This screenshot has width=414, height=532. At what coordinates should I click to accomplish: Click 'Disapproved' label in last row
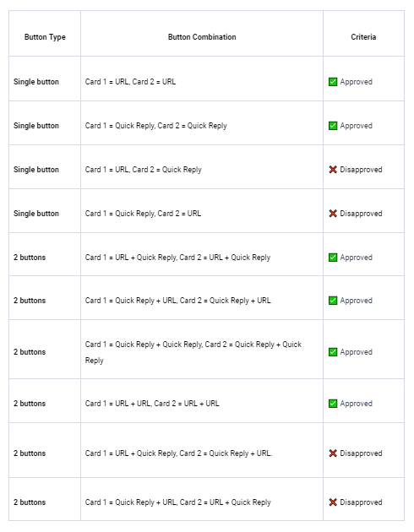pyautogui.click(x=361, y=502)
